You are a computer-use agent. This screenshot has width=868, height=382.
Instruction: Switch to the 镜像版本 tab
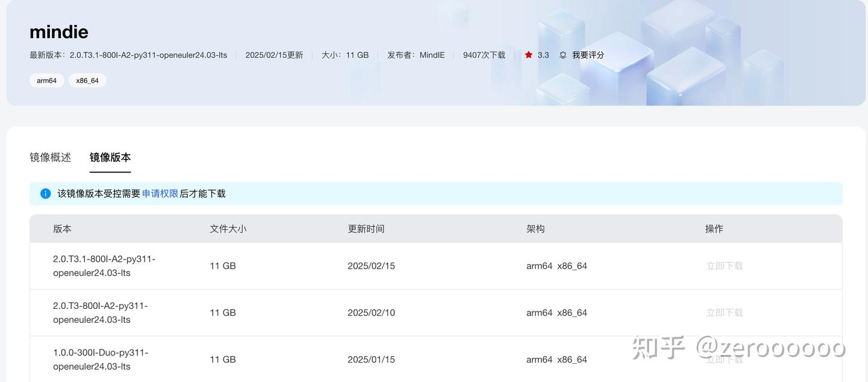(110, 157)
